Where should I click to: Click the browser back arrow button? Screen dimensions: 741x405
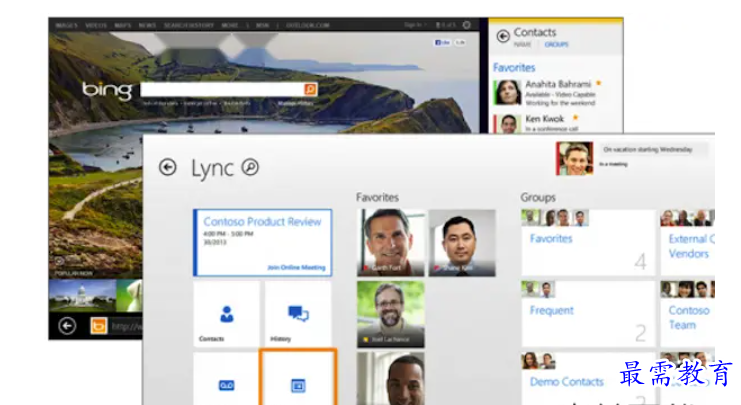[x=67, y=326]
